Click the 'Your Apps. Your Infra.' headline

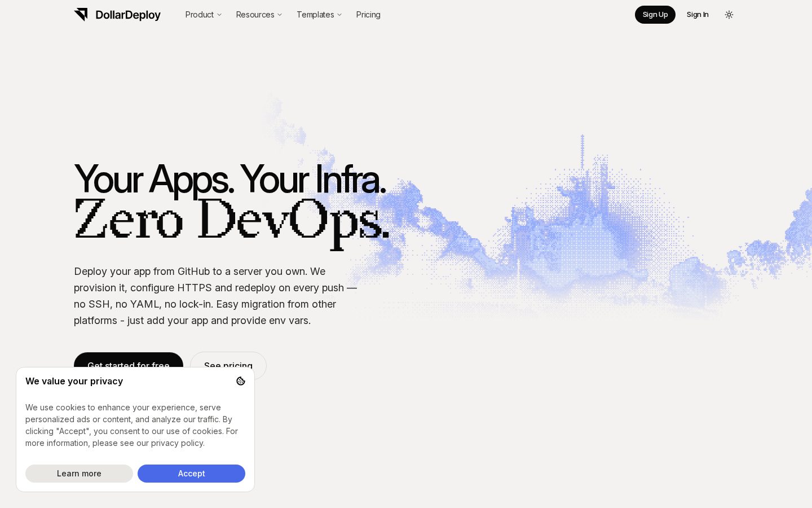(x=230, y=179)
